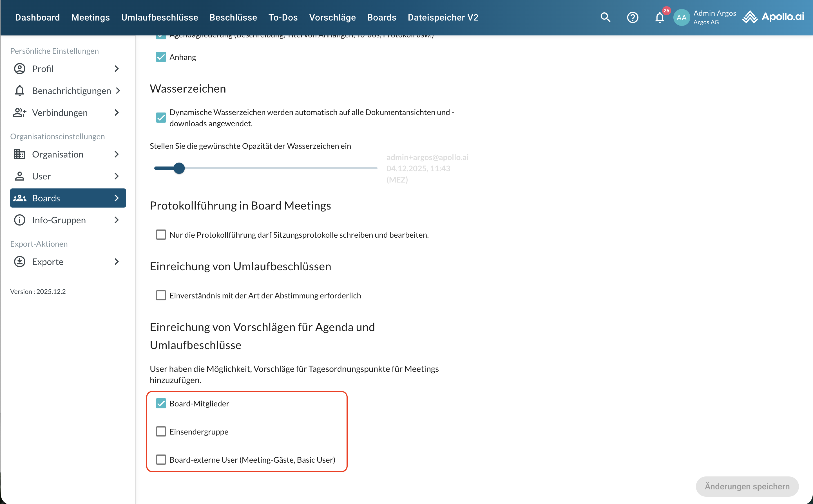Check Nur die Protokollführung checkbox

(x=161, y=235)
